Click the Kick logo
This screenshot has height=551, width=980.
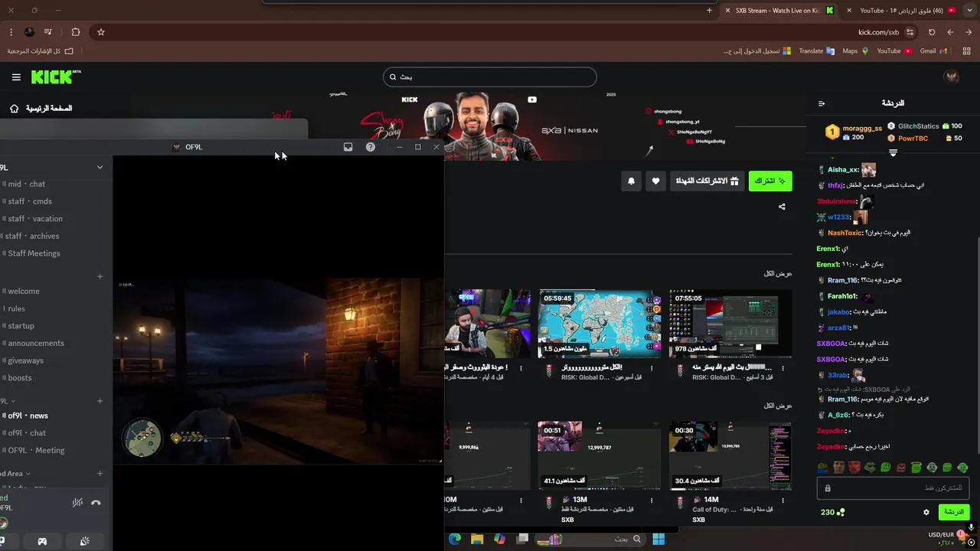[55, 77]
